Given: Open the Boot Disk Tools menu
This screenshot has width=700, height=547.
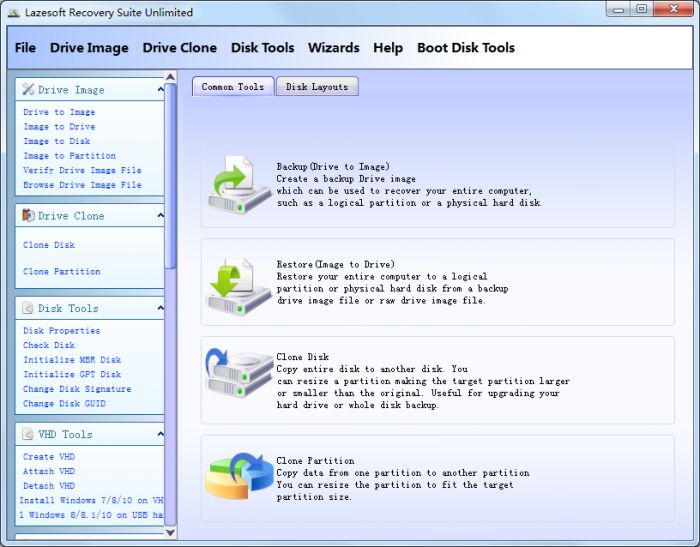Looking at the screenshot, I should [x=466, y=47].
